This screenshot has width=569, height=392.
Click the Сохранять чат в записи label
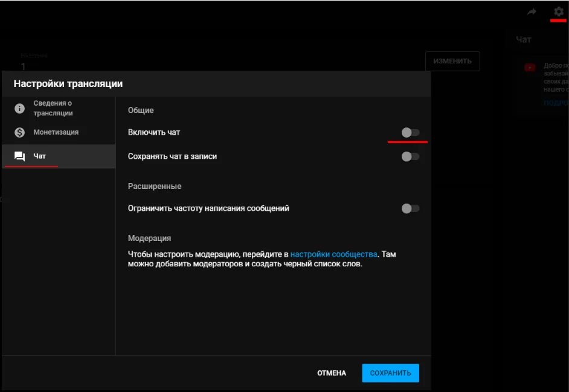pos(172,156)
